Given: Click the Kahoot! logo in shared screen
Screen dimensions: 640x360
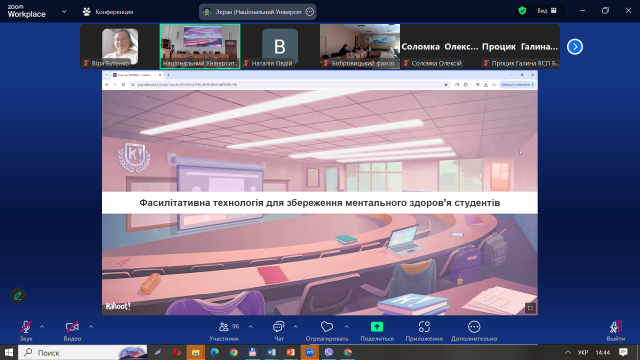Looking at the screenshot, I should tap(118, 306).
